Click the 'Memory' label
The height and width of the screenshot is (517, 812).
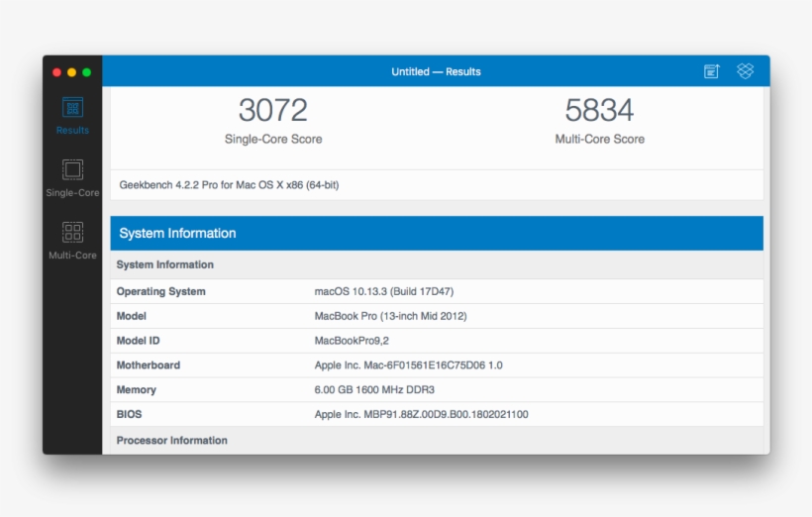137,389
